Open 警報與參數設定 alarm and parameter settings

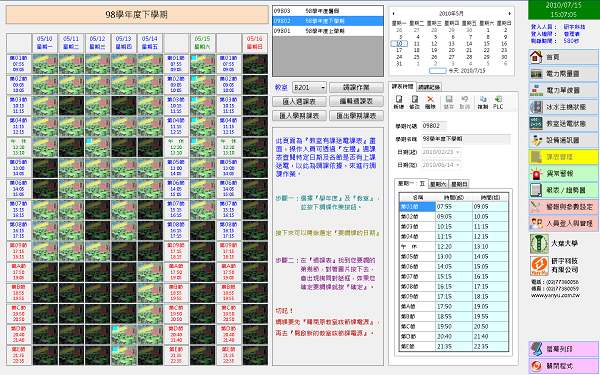pyautogui.click(x=563, y=207)
